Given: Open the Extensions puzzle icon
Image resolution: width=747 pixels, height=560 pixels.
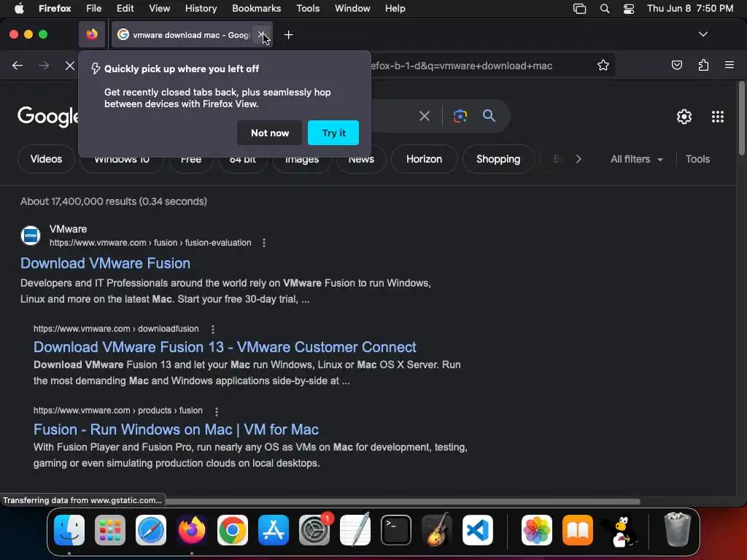Looking at the screenshot, I should (703, 65).
